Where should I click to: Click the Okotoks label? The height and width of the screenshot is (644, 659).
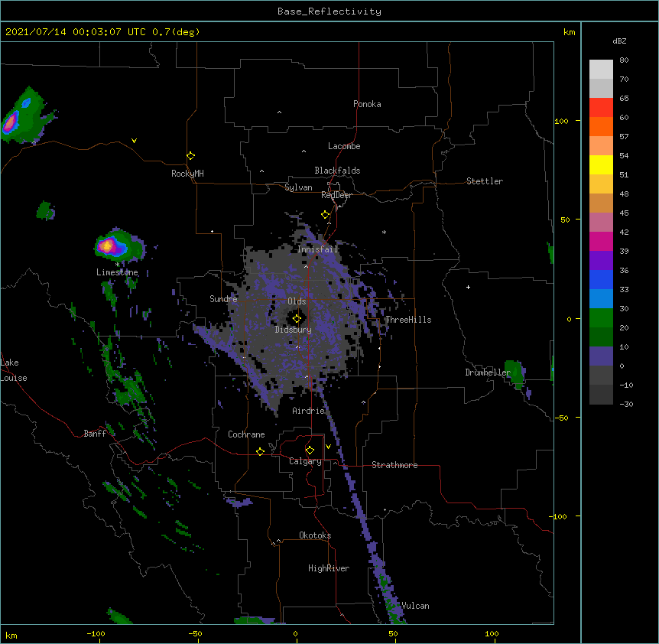[315, 535]
